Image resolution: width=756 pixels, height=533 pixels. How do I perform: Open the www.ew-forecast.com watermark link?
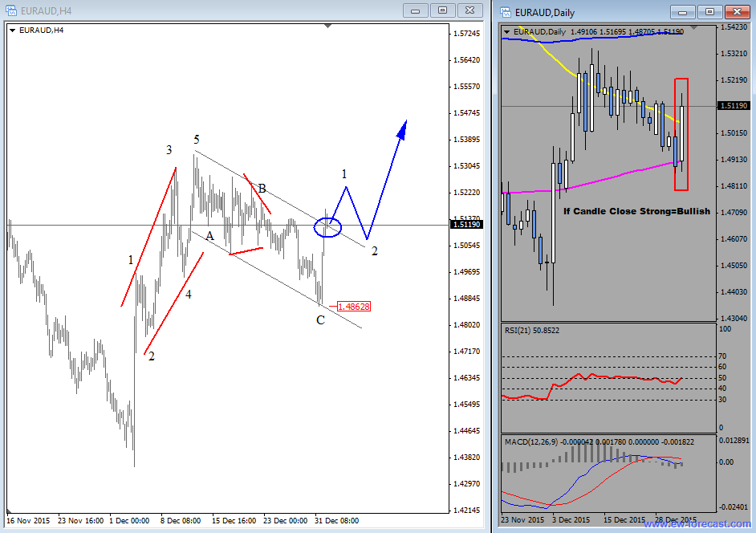tap(696, 524)
